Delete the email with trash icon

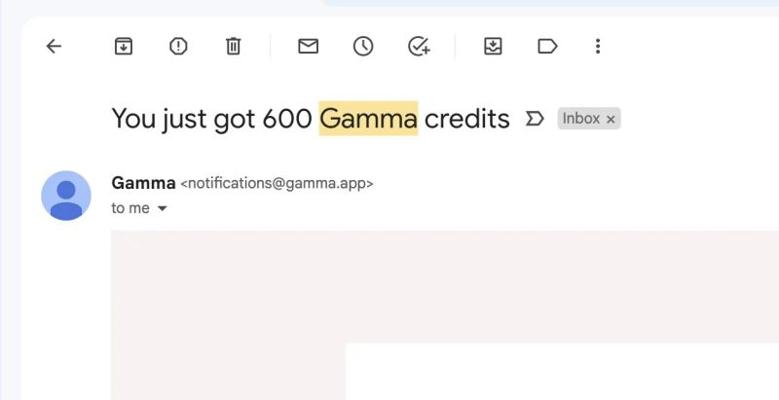click(233, 46)
